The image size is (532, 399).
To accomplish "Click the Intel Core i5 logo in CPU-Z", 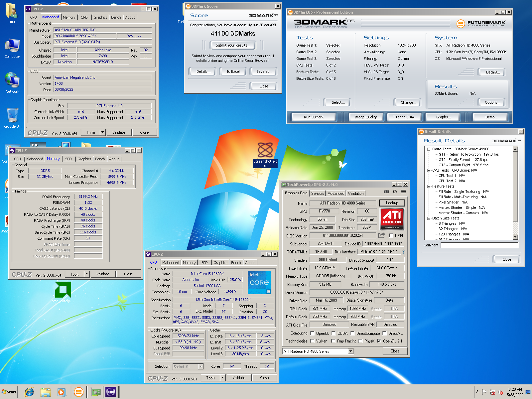I will pyautogui.click(x=259, y=283).
